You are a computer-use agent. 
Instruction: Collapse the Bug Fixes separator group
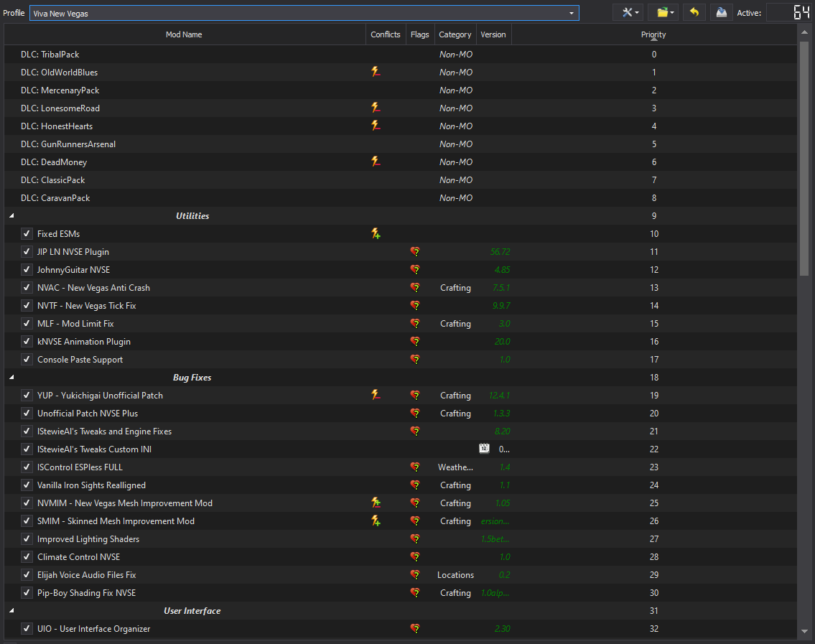[11, 378]
